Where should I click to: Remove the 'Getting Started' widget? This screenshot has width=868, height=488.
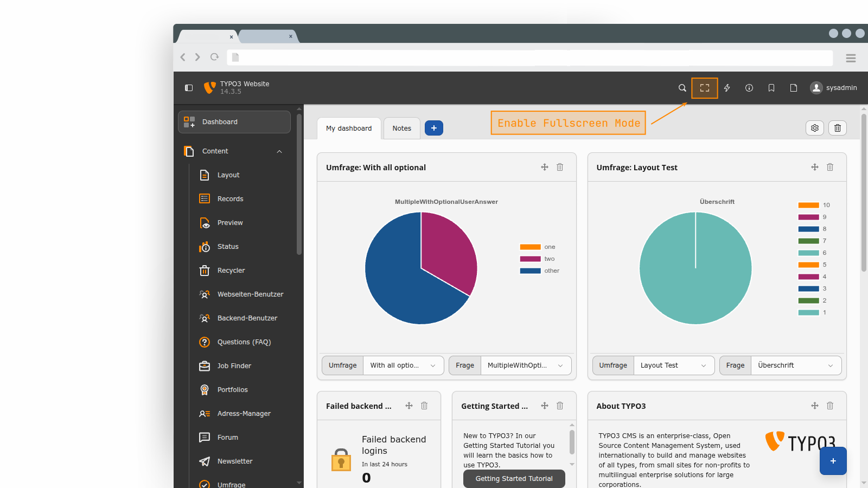pyautogui.click(x=560, y=406)
